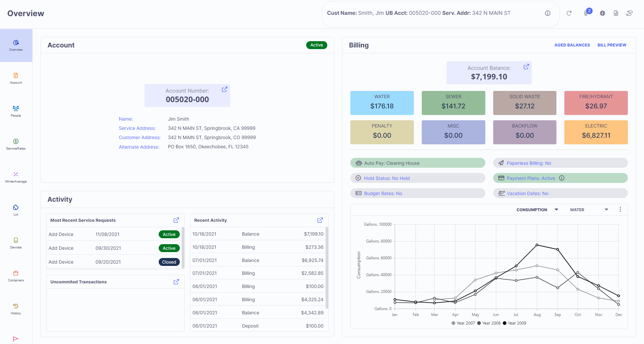Hide Year 2009 series in chart legend
This screenshot has height=344, width=644.
515,323
